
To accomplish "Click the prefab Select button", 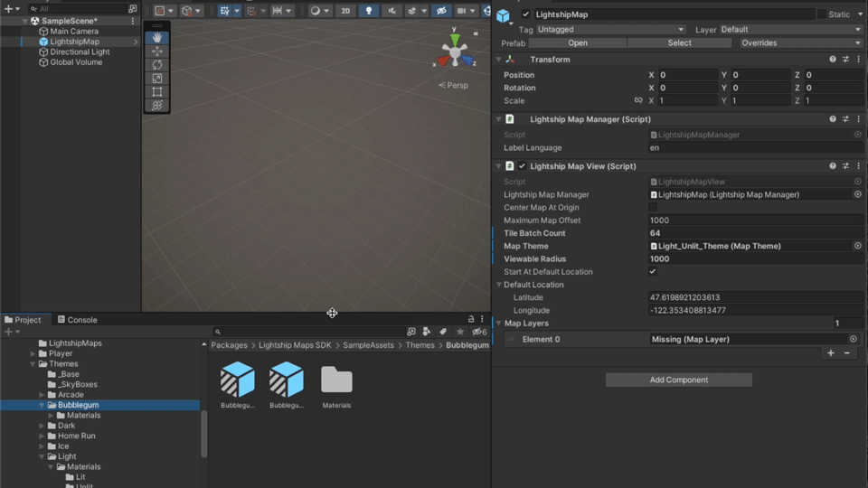I will [x=679, y=42].
